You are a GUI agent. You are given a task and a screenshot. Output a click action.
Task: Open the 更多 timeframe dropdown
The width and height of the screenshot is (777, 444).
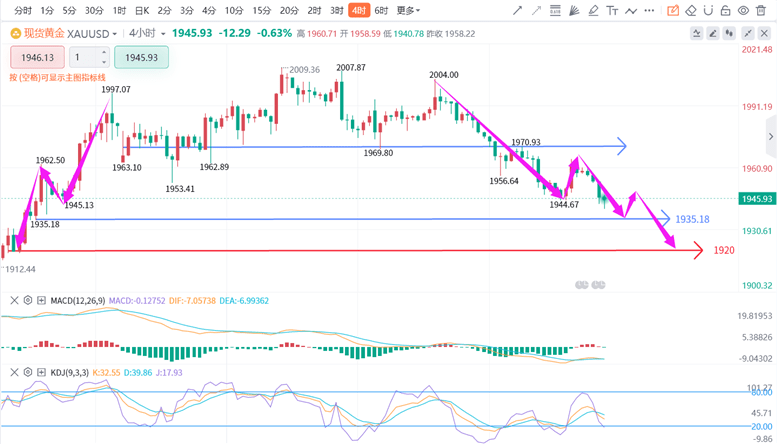point(408,11)
